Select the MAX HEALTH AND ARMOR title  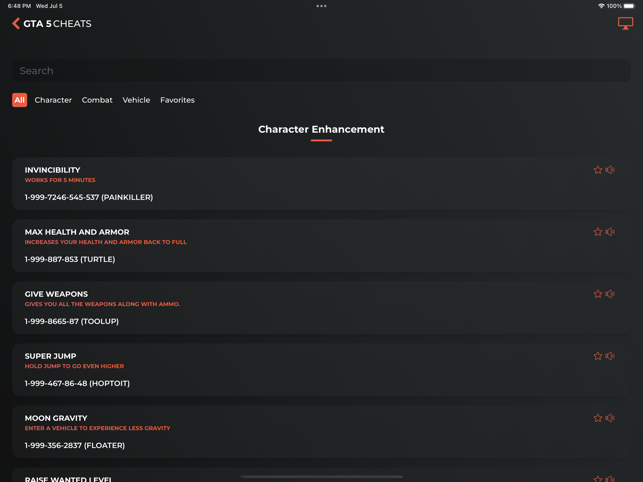[x=77, y=232]
